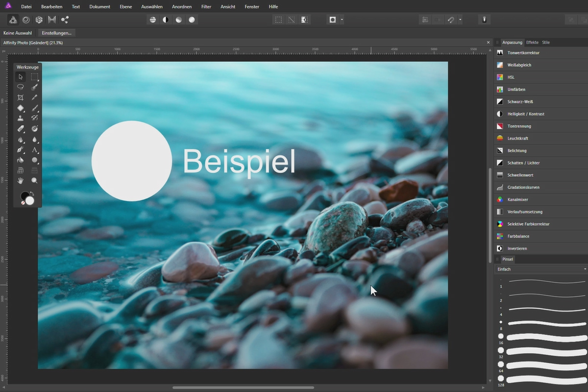
Task: Toggle the subtract selection mode
Action: tap(291, 20)
